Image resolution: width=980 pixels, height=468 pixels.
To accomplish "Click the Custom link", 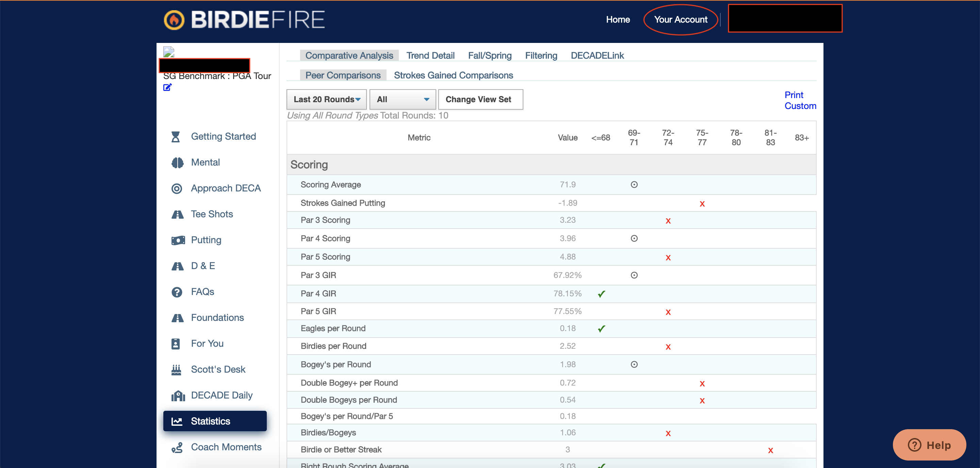I will (x=800, y=106).
